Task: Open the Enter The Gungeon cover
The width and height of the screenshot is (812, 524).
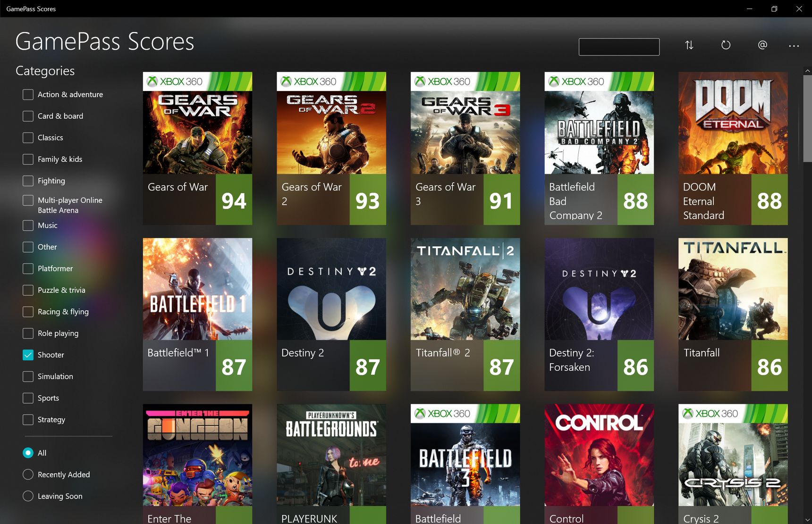Action: coord(197,455)
